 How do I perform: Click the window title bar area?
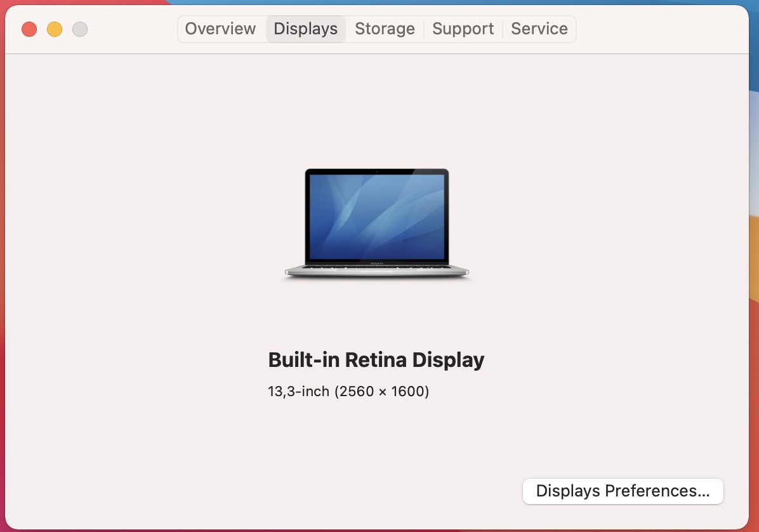127,29
